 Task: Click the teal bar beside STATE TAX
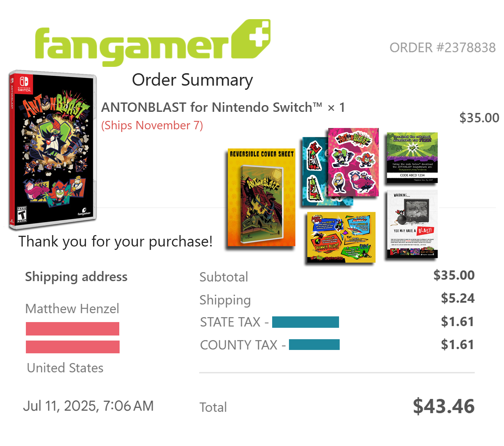coord(305,322)
